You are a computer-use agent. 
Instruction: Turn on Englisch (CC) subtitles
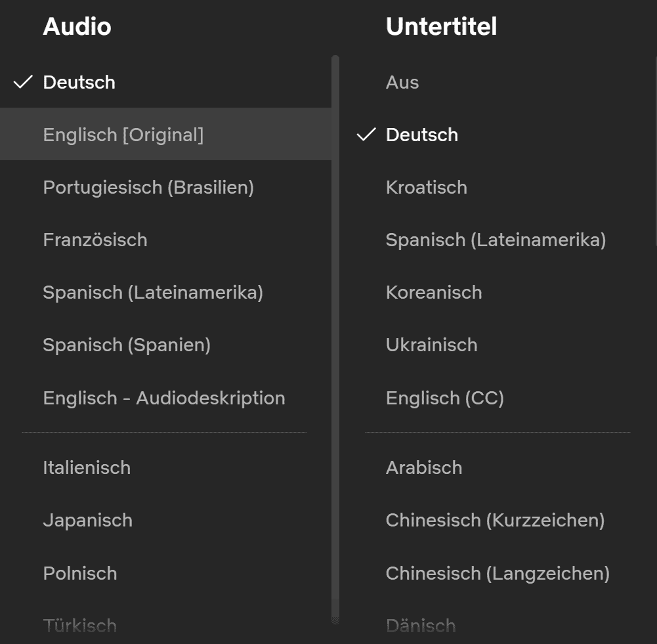(x=444, y=398)
